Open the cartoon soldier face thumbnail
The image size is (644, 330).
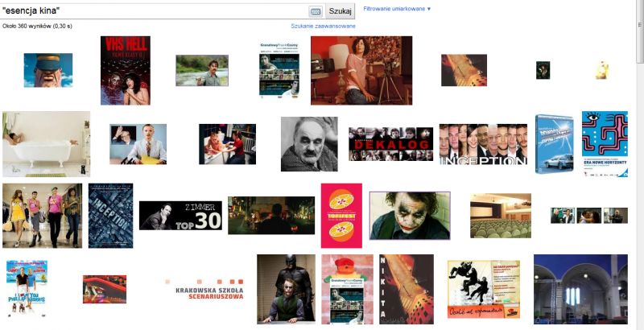(48, 70)
